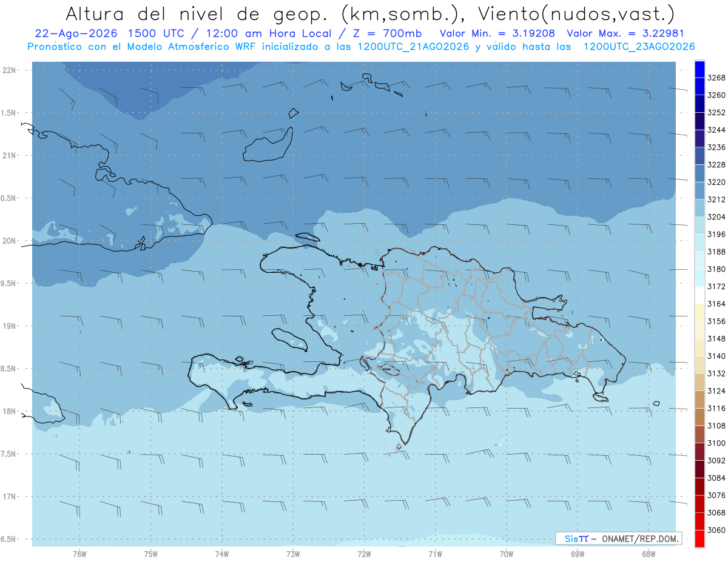
Task: Click the longitude label 73W
Action: [x=293, y=554]
